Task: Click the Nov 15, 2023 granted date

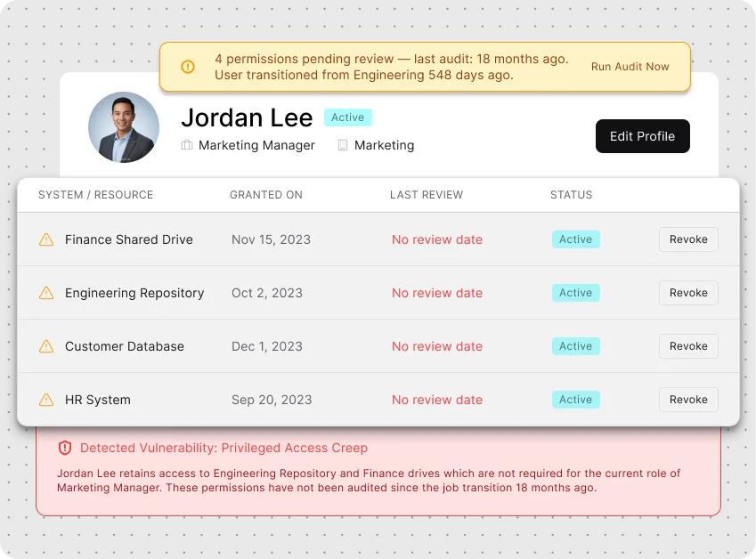Action: tap(271, 239)
